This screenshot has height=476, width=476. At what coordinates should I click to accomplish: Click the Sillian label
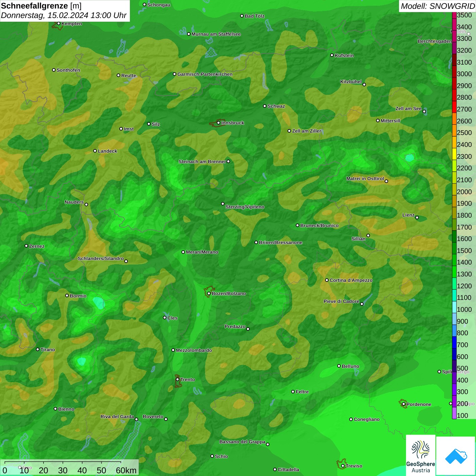(358, 239)
